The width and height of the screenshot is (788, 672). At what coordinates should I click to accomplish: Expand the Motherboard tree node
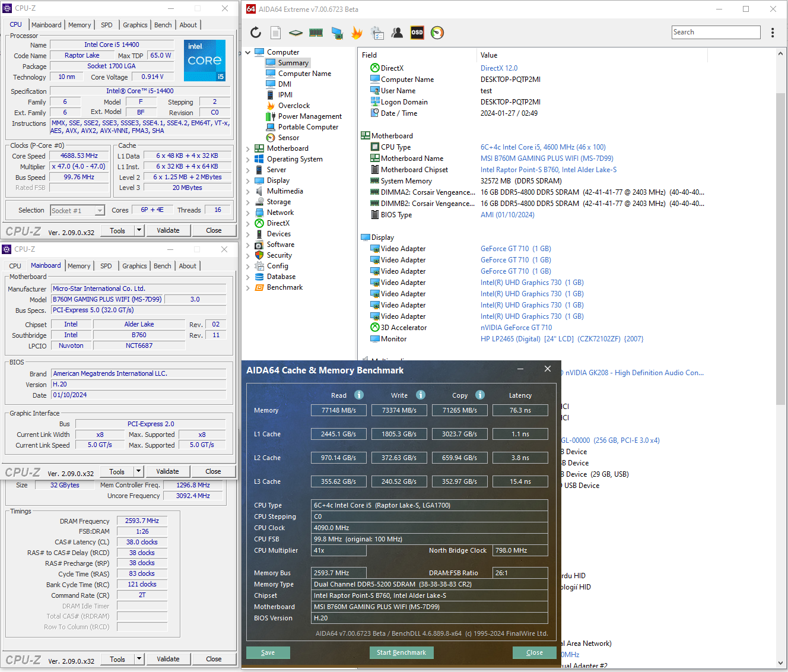point(248,148)
